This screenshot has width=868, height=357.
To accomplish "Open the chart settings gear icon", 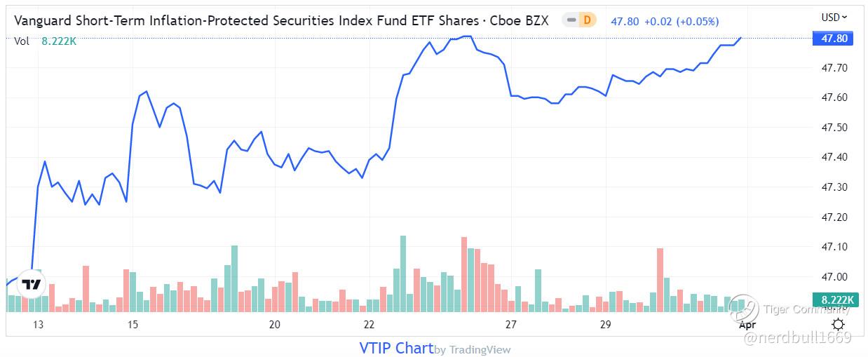I will (x=837, y=324).
